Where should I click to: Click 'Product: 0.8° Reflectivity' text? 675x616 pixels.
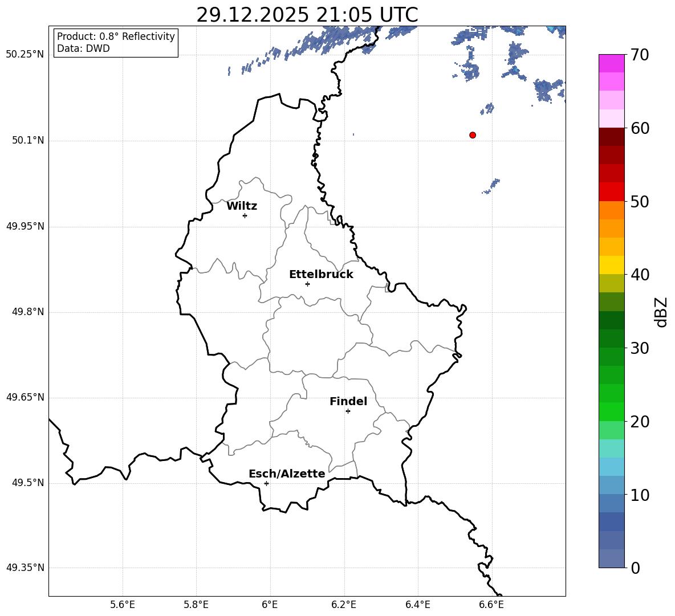[x=116, y=36]
